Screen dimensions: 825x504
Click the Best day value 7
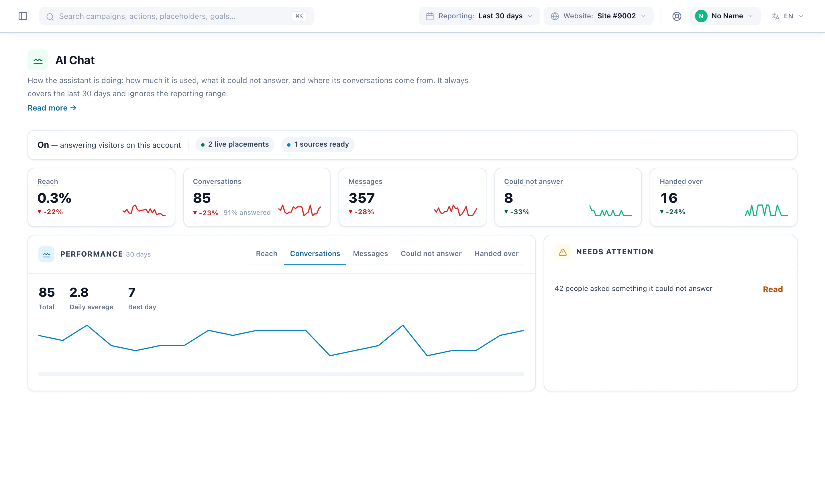pyautogui.click(x=132, y=292)
